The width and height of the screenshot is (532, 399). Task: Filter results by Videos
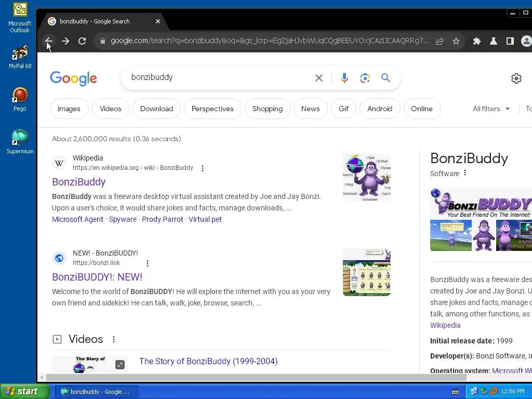(110, 109)
